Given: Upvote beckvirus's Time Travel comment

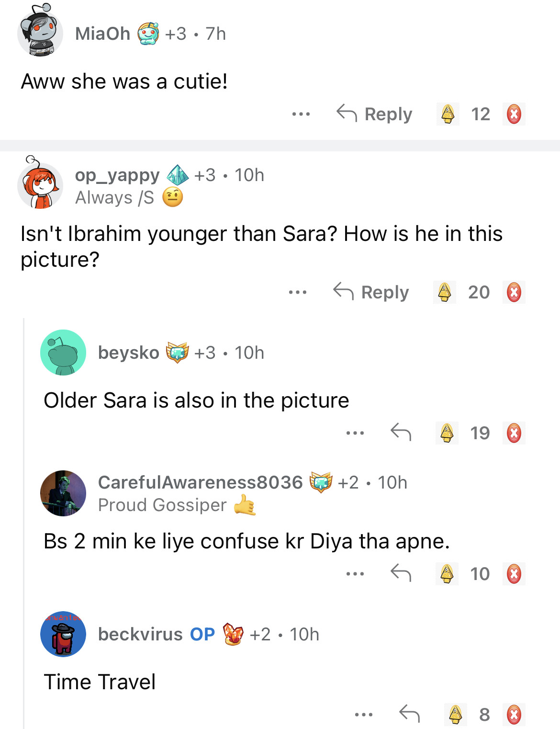Looking at the screenshot, I should pos(455,715).
